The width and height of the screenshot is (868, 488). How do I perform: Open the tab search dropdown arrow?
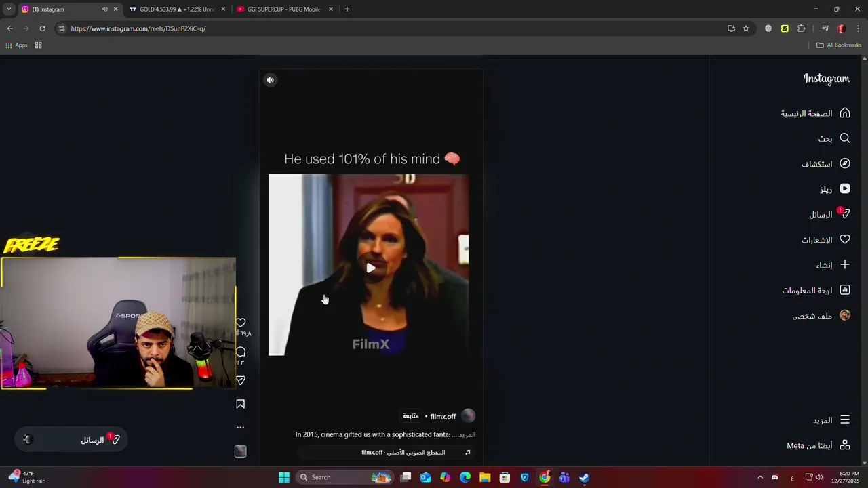coord(9,9)
